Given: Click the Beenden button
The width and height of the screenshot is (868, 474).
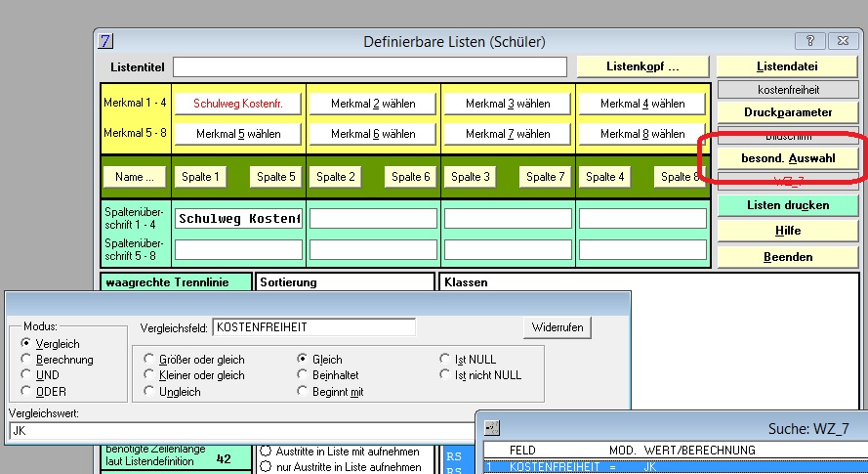Looking at the screenshot, I should coord(787,257).
